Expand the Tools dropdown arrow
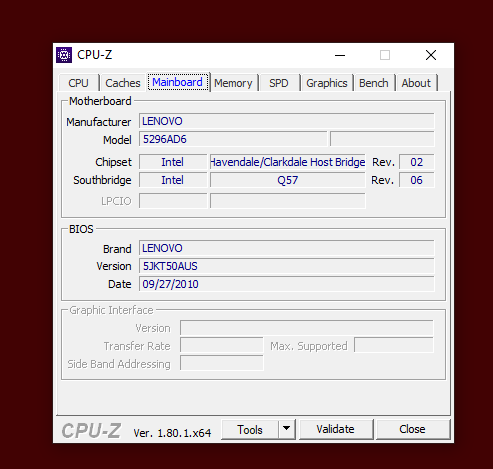This screenshot has height=469, width=493. click(x=287, y=429)
